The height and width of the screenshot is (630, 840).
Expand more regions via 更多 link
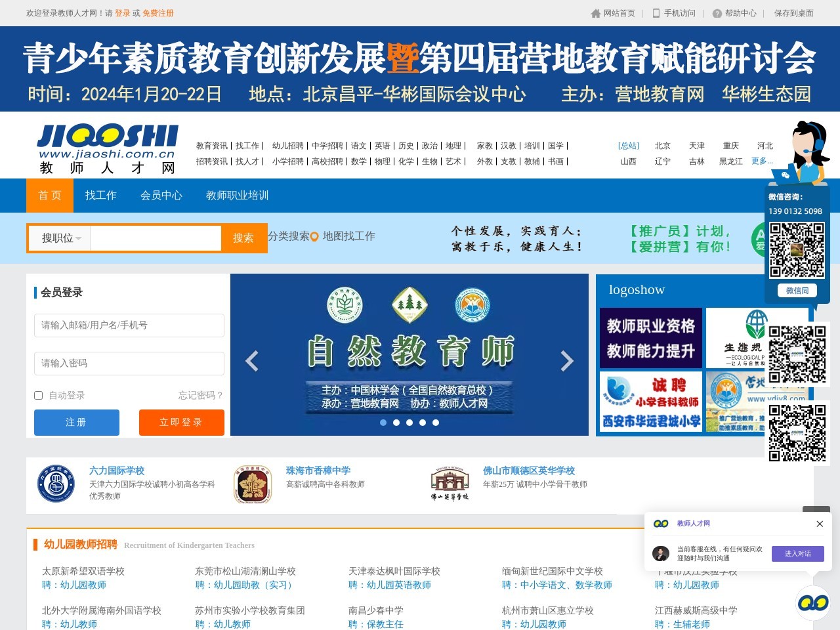(x=762, y=161)
